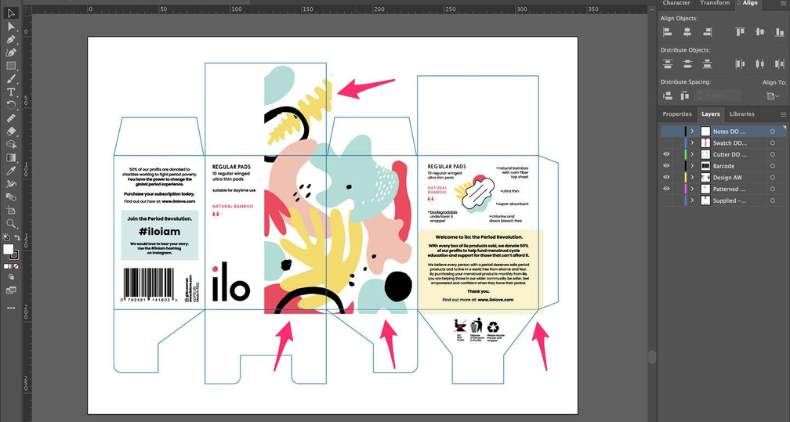Click Horizontal Align Center icon

point(687,32)
